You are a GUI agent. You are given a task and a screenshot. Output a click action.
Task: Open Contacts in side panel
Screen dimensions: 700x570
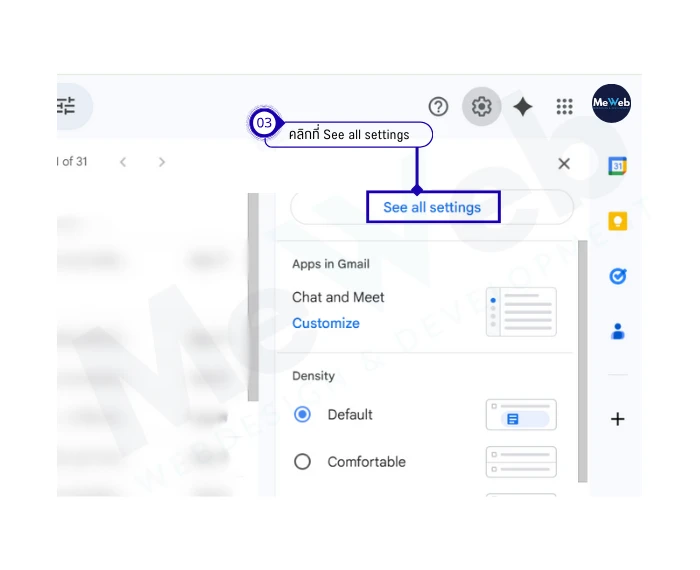(618, 331)
